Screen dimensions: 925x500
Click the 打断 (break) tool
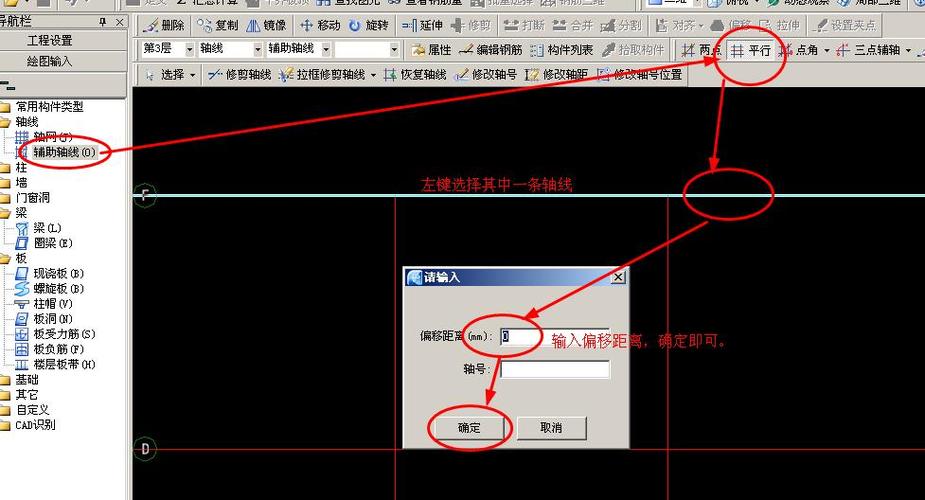524,25
